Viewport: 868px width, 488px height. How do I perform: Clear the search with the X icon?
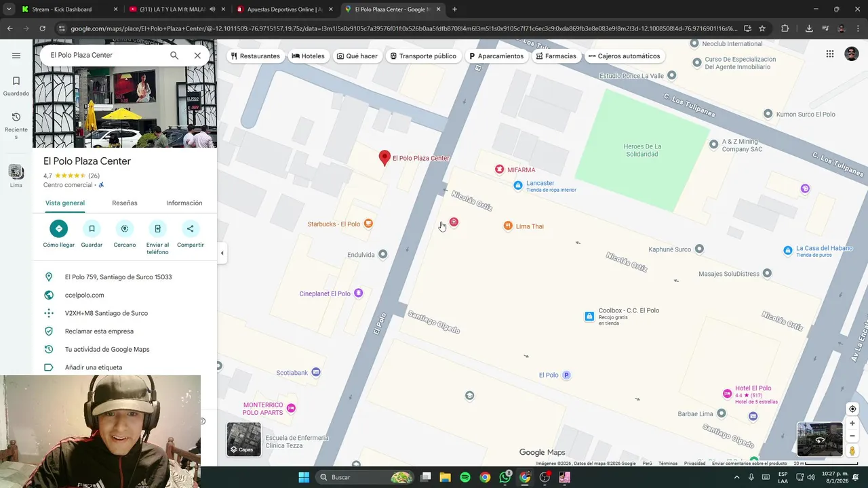(x=197, y=56)
